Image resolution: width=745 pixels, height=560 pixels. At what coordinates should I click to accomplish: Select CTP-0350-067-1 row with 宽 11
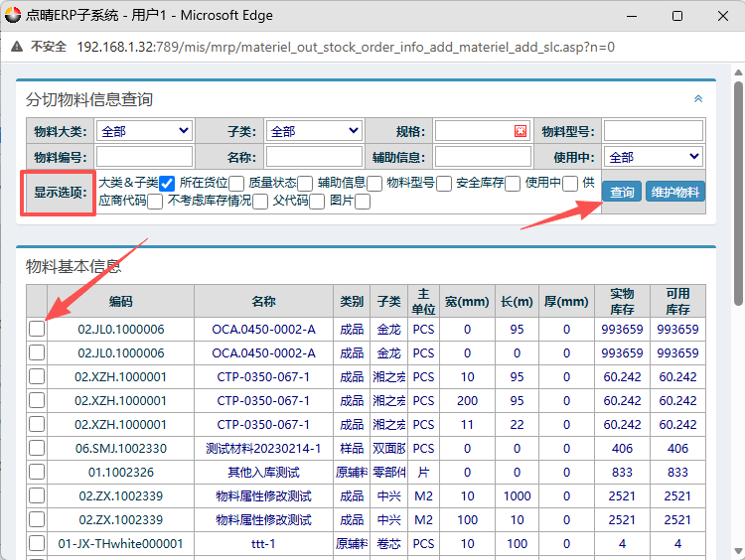click(x=37, y=424)
